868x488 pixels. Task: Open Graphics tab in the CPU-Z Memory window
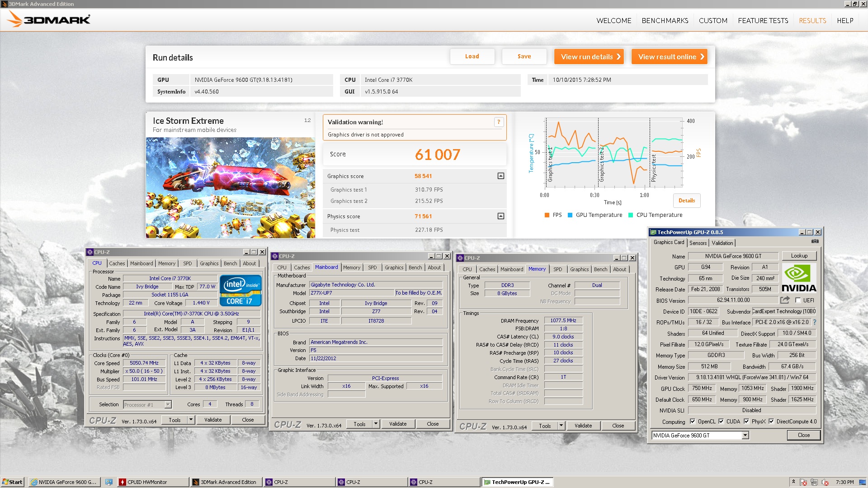(x=579, y=269)
